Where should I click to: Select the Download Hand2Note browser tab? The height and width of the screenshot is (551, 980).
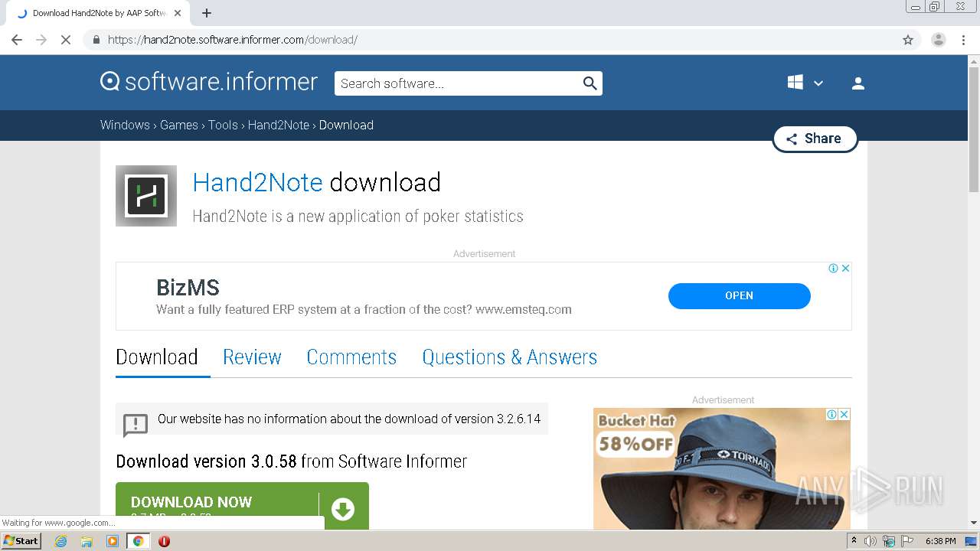point(98,13)
